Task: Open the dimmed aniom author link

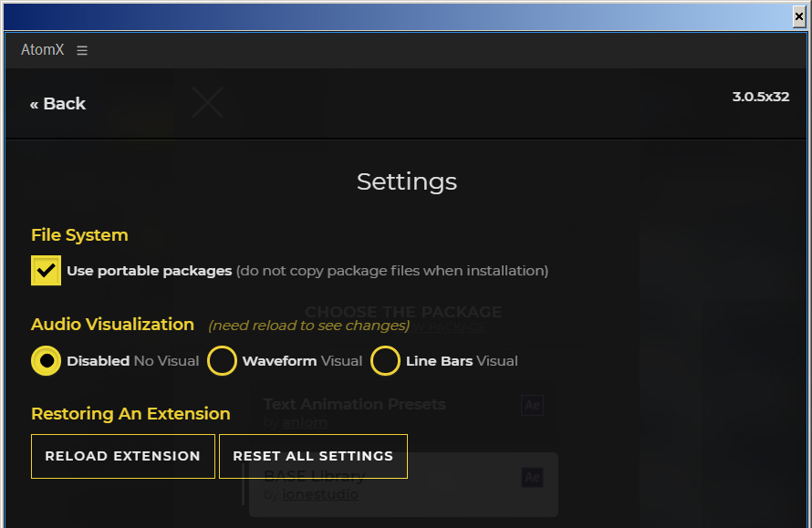Action: tap(305, 422)
